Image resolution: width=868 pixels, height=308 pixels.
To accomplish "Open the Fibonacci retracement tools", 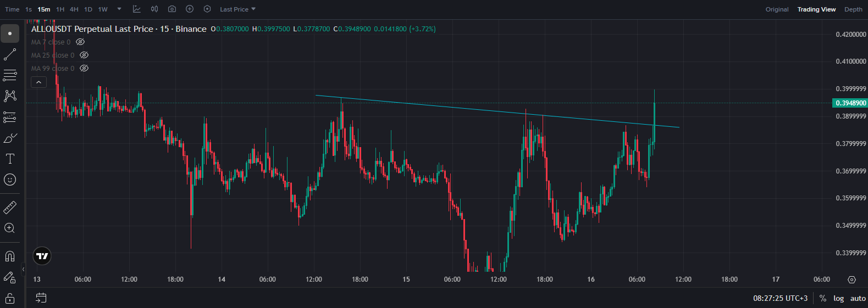I will click(10, 75).
